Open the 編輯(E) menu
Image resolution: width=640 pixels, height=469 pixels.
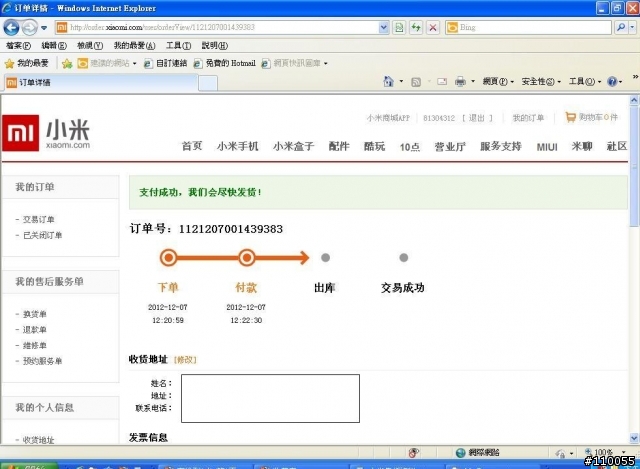(x=54, y=45)
